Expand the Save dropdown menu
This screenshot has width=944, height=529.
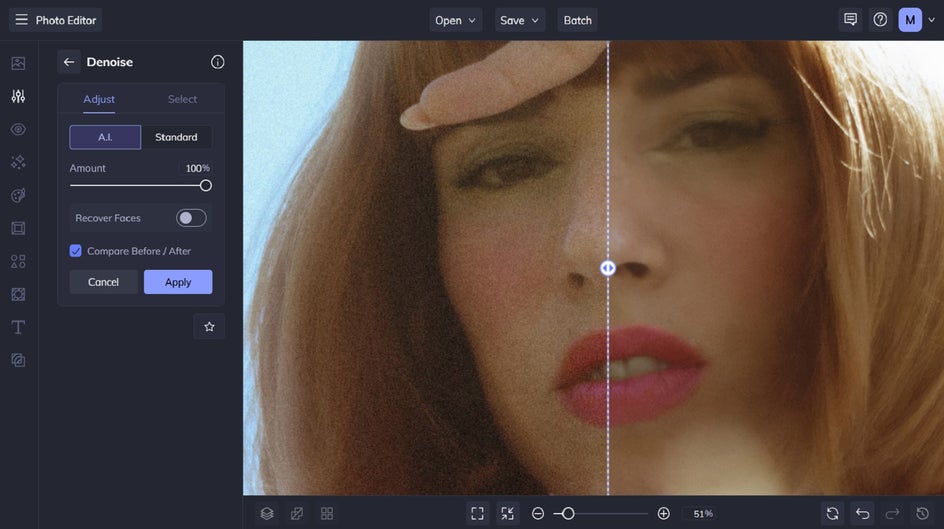tap(520, 20)
